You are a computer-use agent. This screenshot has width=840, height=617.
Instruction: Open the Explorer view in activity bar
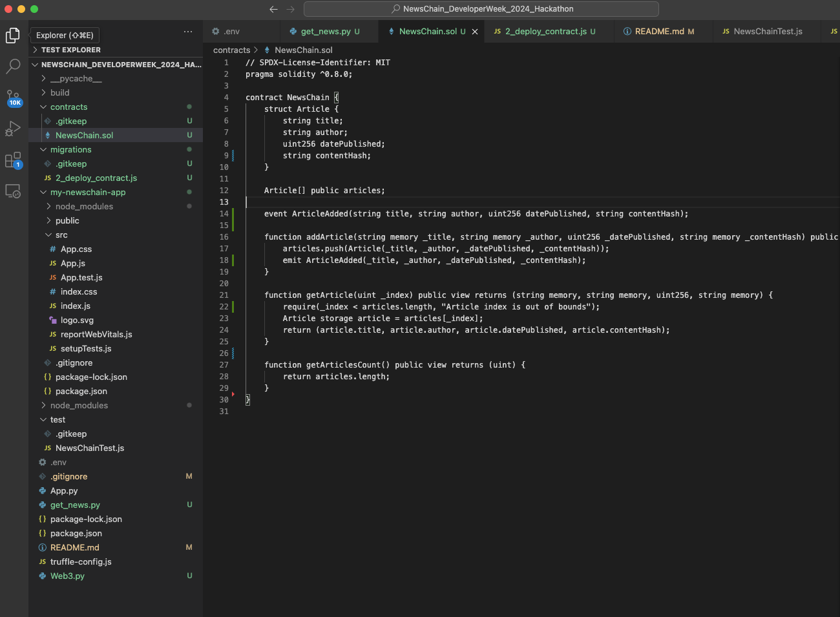coord(13,36)
